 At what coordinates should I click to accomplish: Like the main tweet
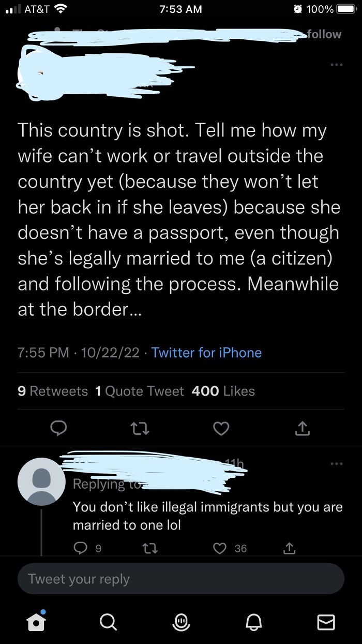221,429
